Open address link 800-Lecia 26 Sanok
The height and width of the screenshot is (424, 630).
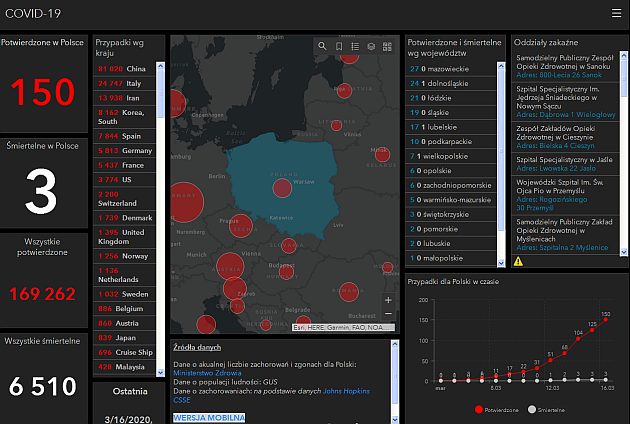[559, 75]
